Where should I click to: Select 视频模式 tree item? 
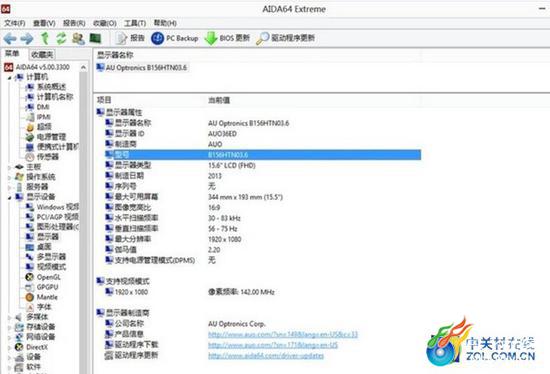click(x=46, y=267)
